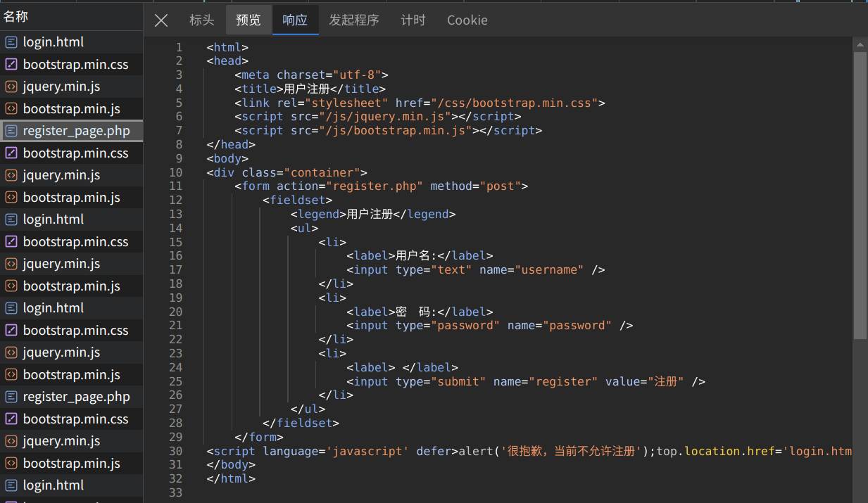Select the 响应 tab

pos(295,20)
